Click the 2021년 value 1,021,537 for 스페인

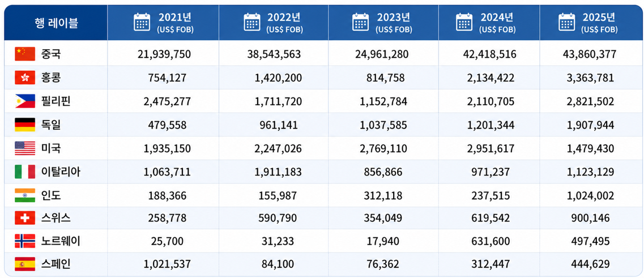(167, 264)
